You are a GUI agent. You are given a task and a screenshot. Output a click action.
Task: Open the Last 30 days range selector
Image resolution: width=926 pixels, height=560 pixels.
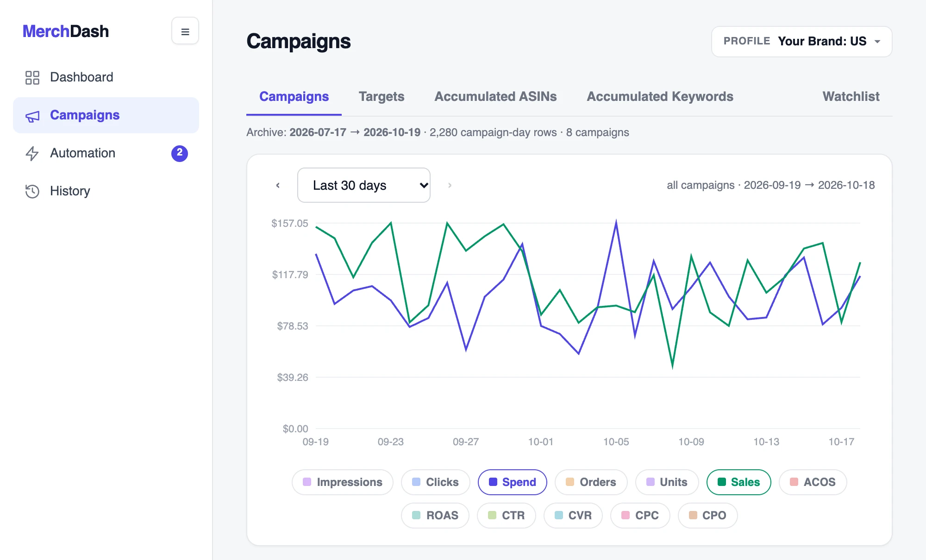click(x=364, y=185)
